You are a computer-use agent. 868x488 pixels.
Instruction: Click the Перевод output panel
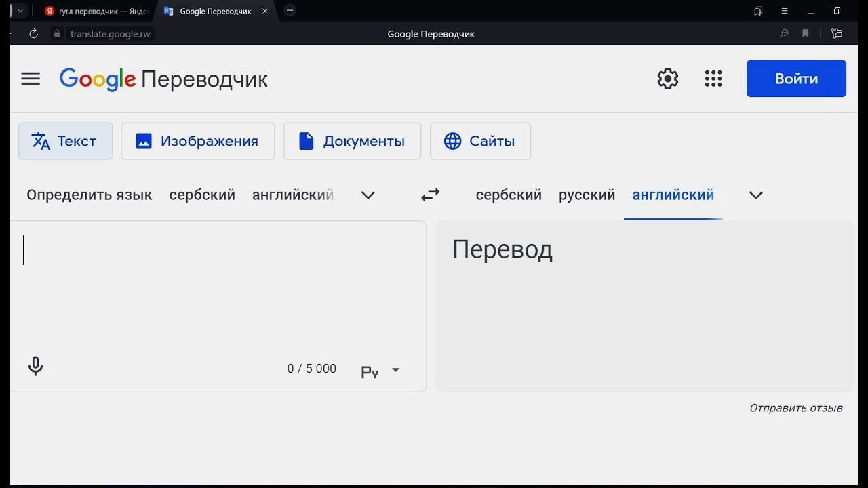point(645,306)
